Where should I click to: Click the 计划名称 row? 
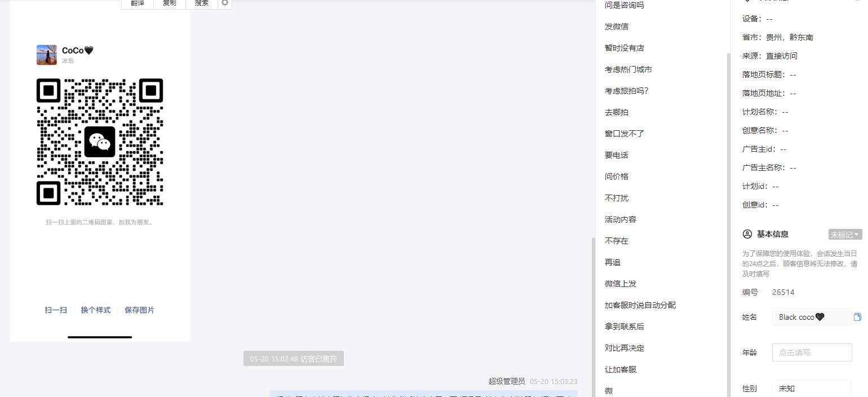point(765,112)
